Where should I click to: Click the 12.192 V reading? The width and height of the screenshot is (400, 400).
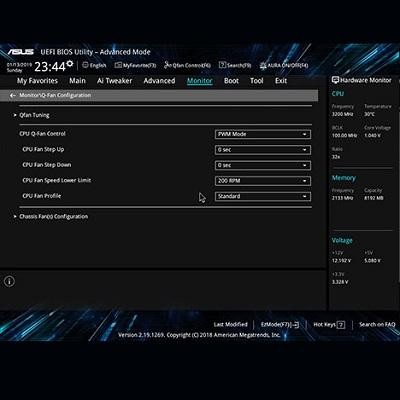[341, 261]
